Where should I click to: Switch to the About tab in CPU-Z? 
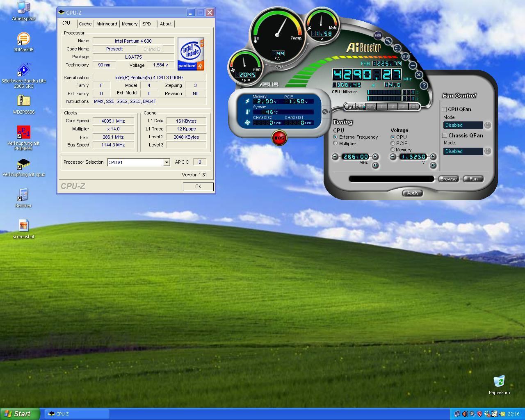click(x=166, y=24)
